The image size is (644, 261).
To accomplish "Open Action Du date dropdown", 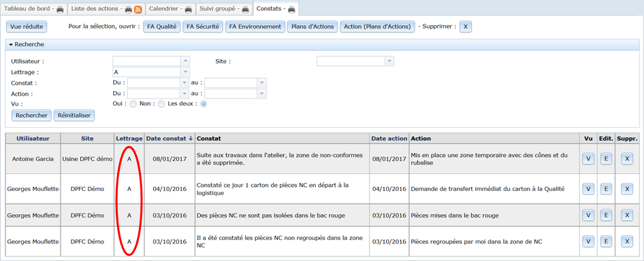I will (x=185, y=94).
